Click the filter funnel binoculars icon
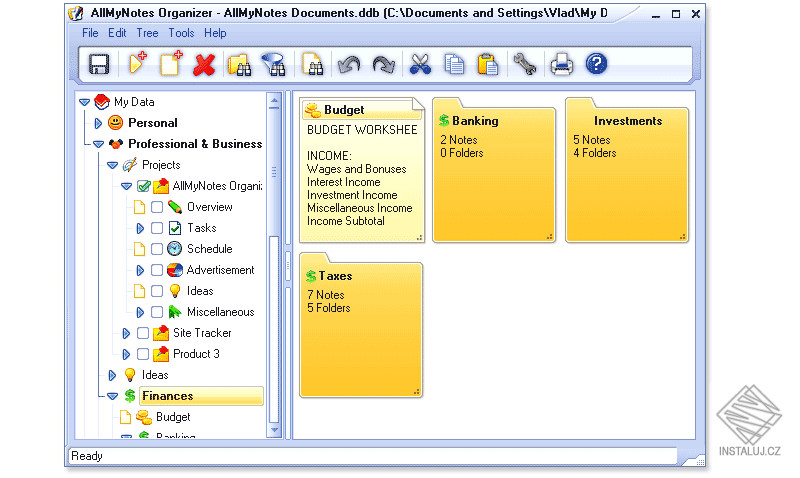Image resolution: width=800 pixels, height=478 pixels. [x=274, y=65]
